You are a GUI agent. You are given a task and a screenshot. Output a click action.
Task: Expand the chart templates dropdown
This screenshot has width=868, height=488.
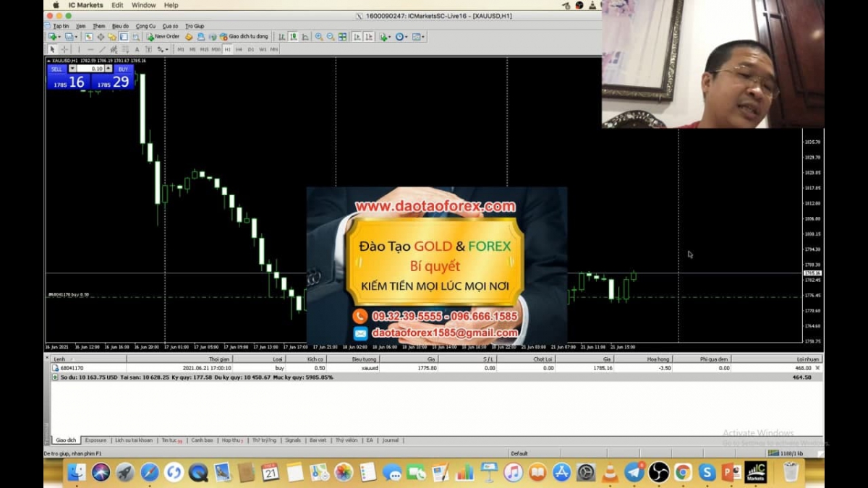click(x=424, y=36)
